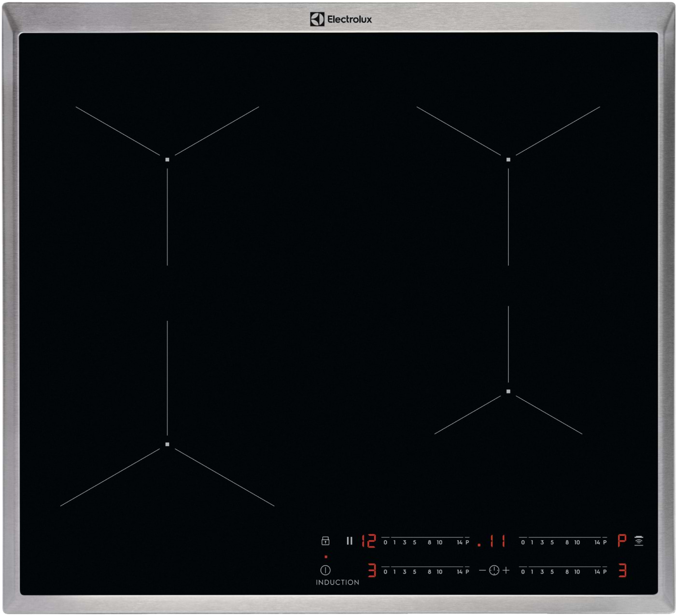Screen dimensions: 676x616
Task: Decrease the timer with the minus button
Action: [482, 571]
